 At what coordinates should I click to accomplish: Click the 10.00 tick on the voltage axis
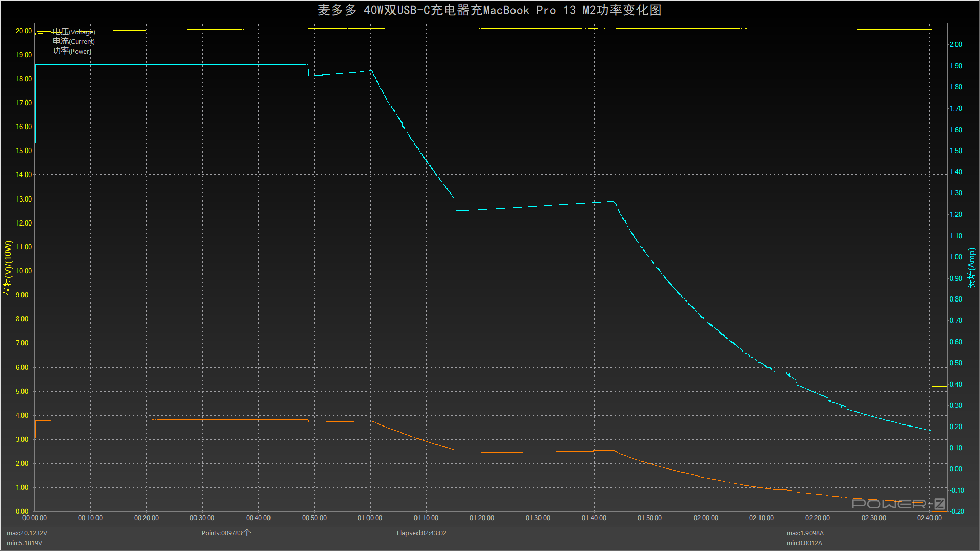tap(23, 271)
